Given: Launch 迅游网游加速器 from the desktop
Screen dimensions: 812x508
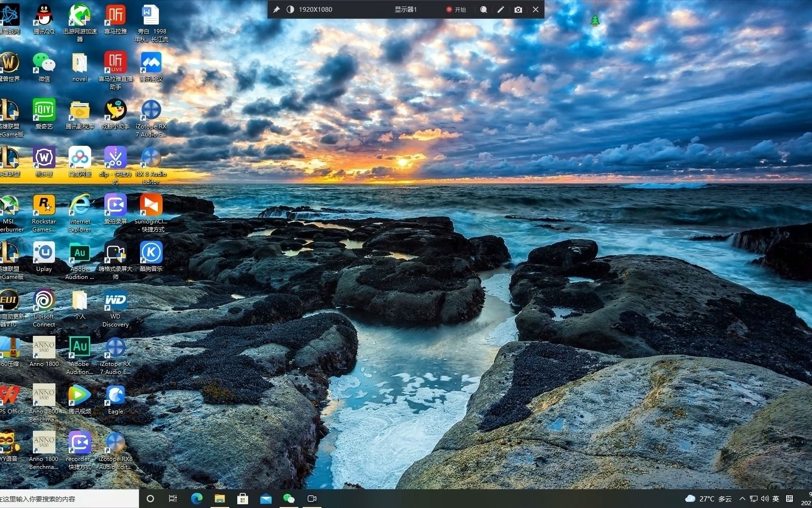Looking at the screenshot, I should [80, 23].
